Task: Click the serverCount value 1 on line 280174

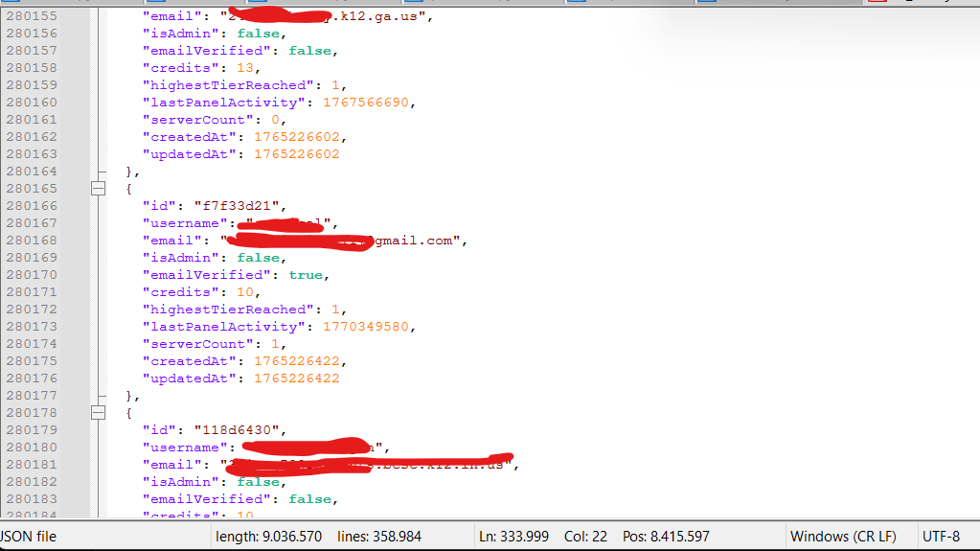Action: click(x=275, y=344)
